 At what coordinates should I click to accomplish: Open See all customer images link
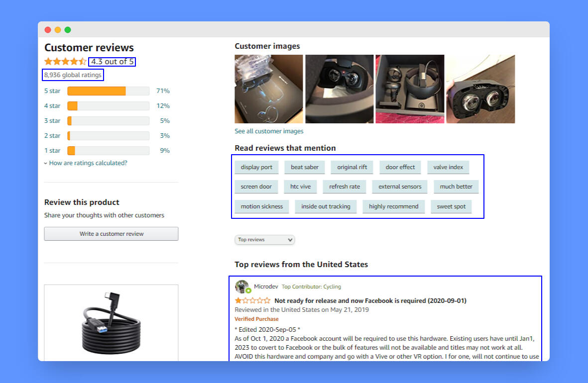[269, 131]
